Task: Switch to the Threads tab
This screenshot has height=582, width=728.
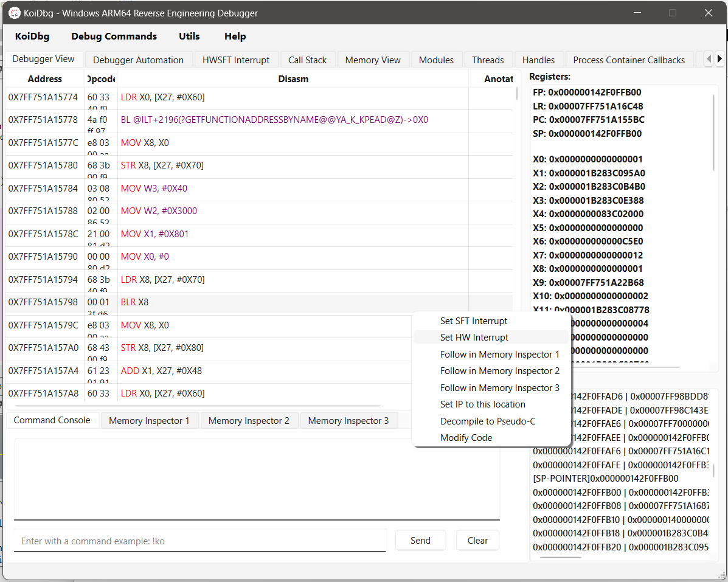Action: point(488,60)
